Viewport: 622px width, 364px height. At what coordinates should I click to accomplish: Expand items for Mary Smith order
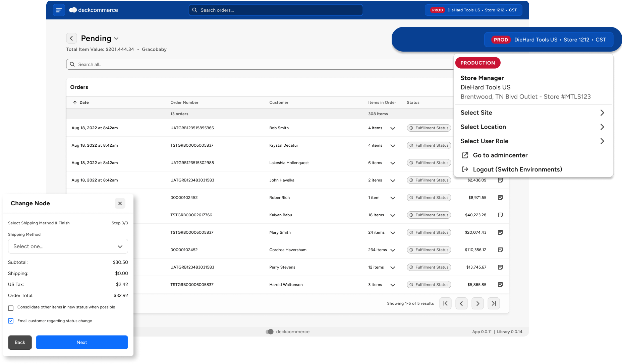tap(393, 233)
